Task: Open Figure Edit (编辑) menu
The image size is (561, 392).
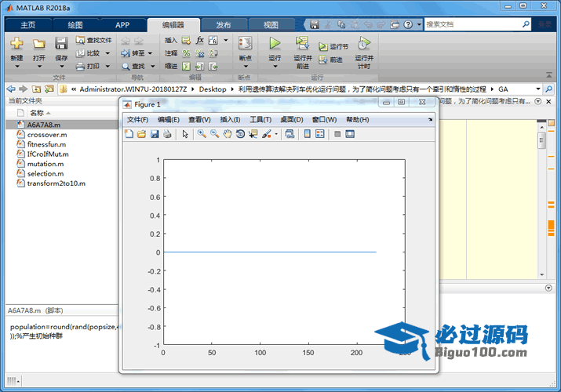Action: tap(169, 120)
